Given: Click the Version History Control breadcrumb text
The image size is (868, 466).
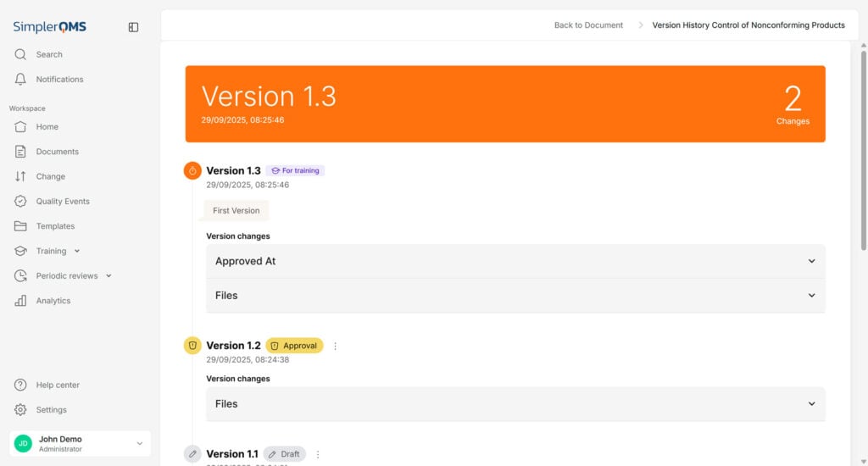Looking at the screenshot, I should [x=748, y=25].
